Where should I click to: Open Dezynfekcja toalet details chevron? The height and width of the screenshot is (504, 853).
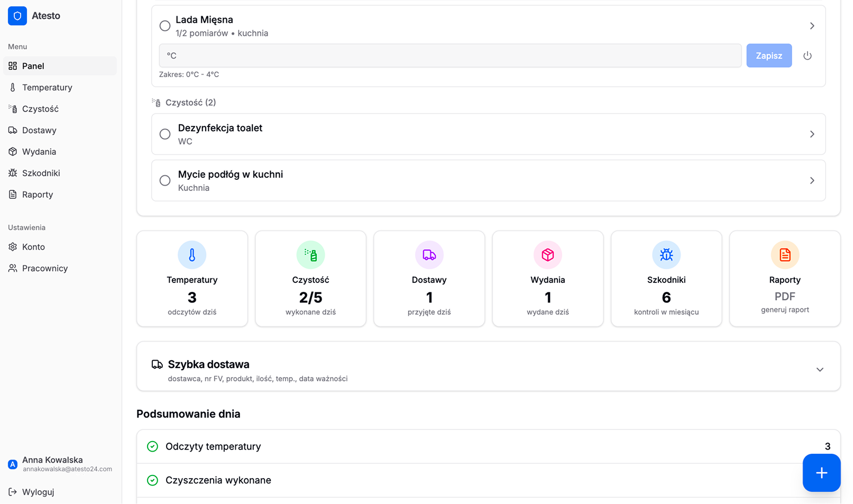(812, 134)
